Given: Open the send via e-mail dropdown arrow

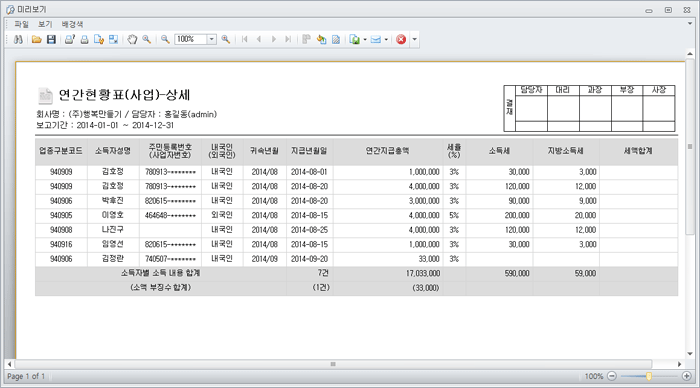Looking at the screenshot, I should [386, 39].
